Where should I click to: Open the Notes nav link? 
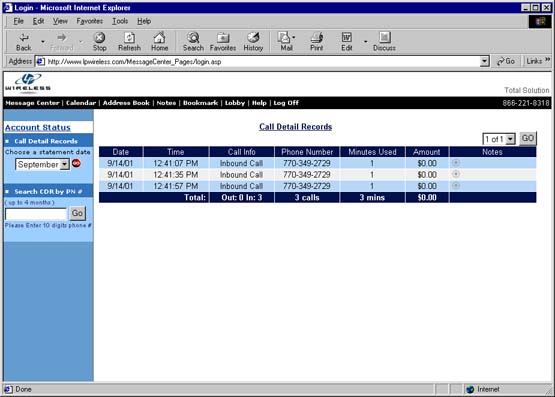(x=166, y=103)
